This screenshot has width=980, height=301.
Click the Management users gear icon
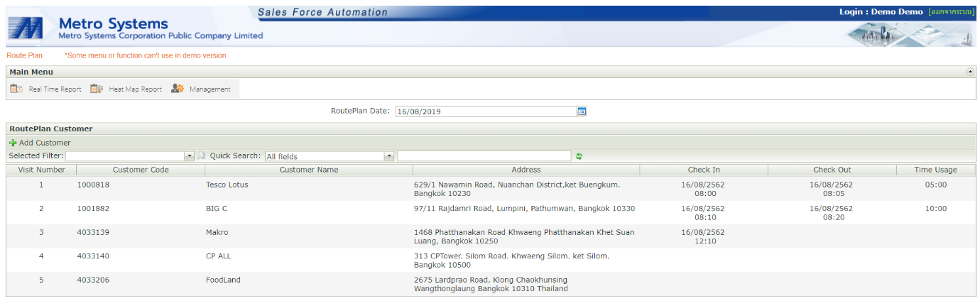coord(178,89)
